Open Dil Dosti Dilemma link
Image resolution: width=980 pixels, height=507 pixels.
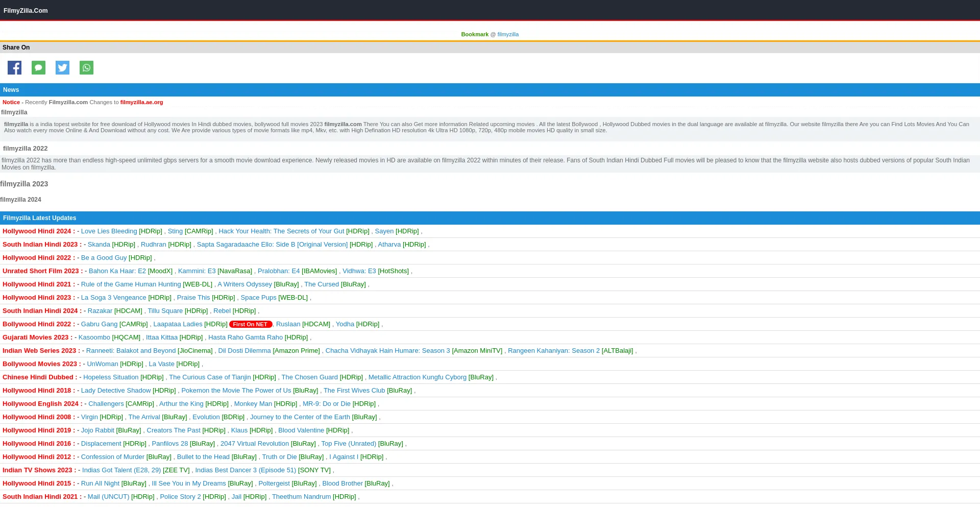pyautogui.click(x=244, y=351)
